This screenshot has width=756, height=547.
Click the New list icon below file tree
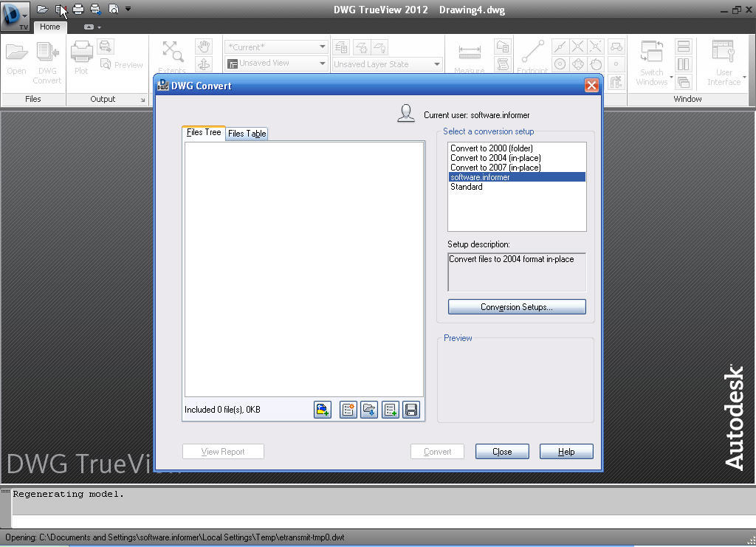pyautogui.click(x=348, y=410)
